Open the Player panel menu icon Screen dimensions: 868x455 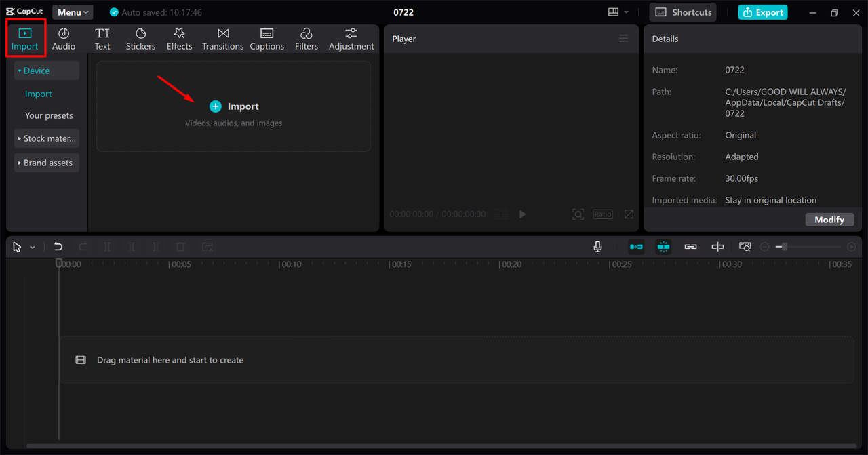624,39
